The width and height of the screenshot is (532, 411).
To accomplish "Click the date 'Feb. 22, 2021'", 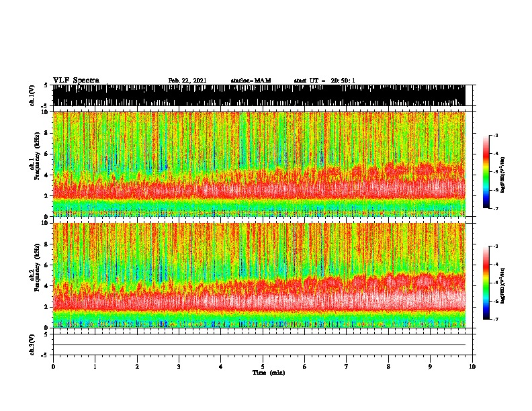I will click(x=187, y=81).
